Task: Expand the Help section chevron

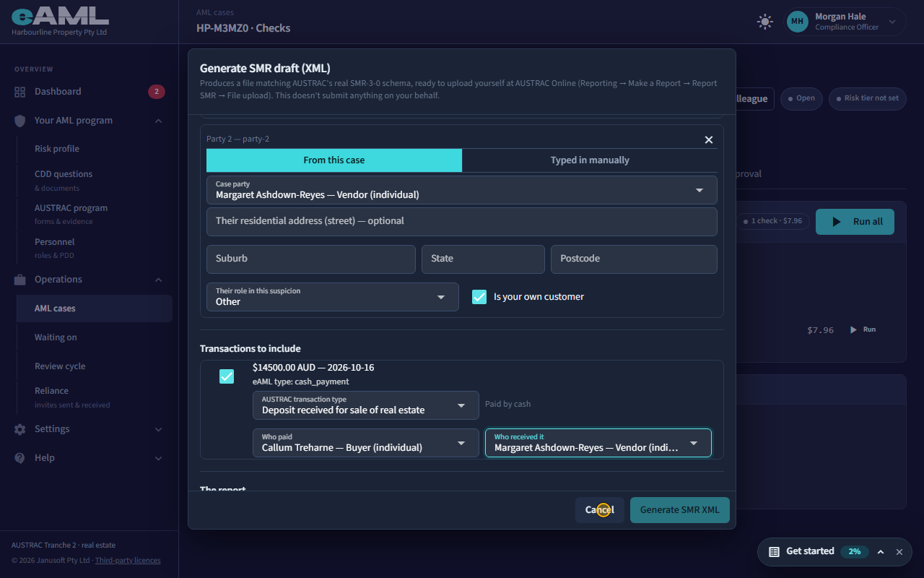Action: click(x=158, y=458)
